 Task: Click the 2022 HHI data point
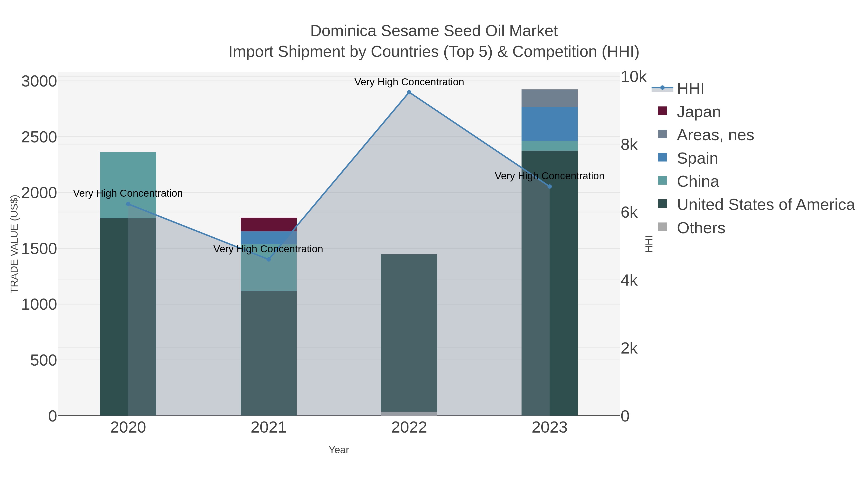coord(409,92)
